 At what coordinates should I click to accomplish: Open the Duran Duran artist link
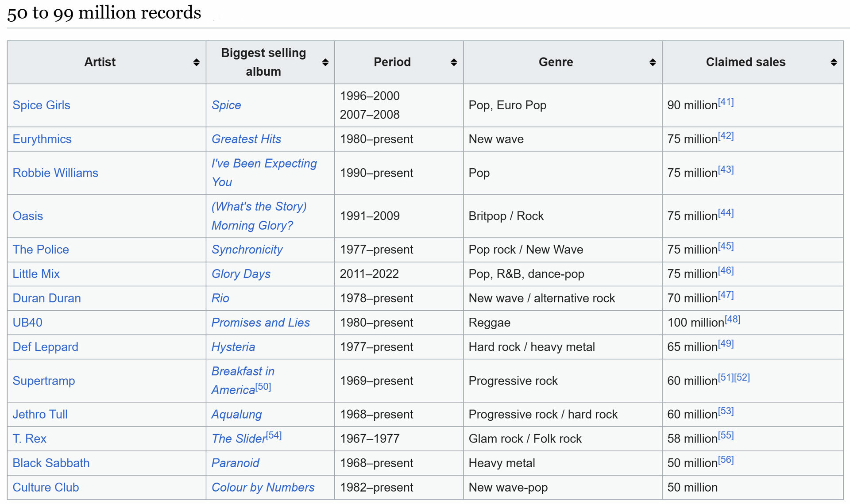tap(46, 298)
